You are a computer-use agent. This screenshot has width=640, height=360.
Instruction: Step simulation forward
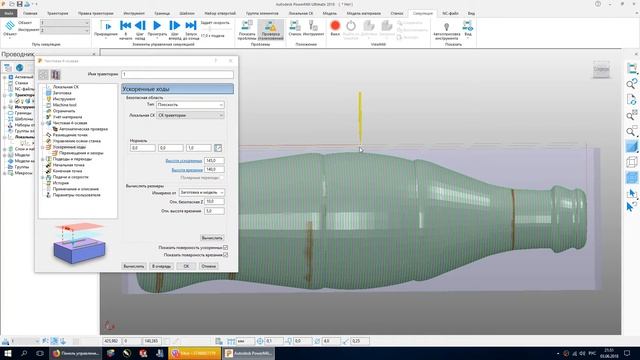(174, 26)
